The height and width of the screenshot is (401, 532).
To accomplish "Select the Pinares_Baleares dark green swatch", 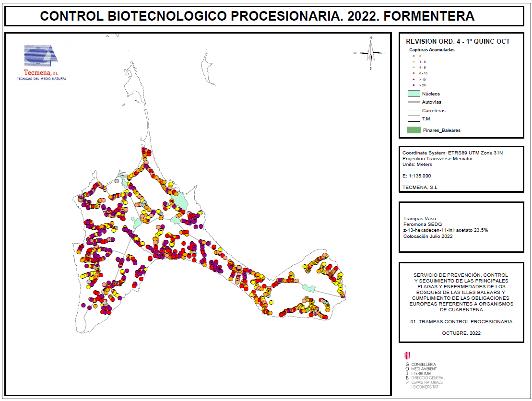I will pyautogui.click(x=414, y=130).
